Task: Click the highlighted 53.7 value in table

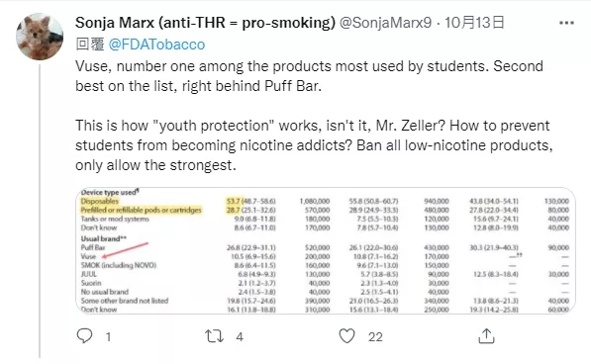Action: [x=234, y=201]
